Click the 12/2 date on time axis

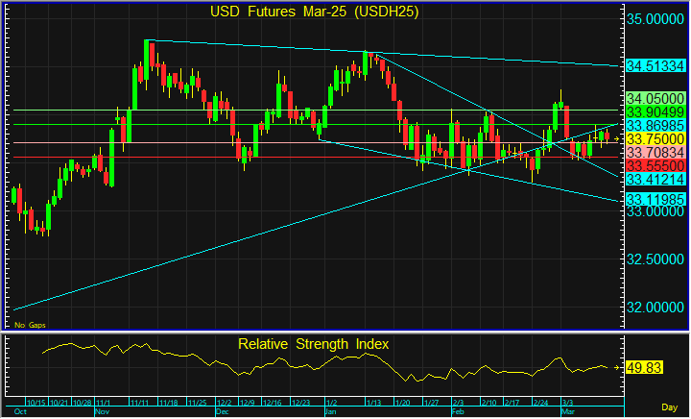(224, 403)
